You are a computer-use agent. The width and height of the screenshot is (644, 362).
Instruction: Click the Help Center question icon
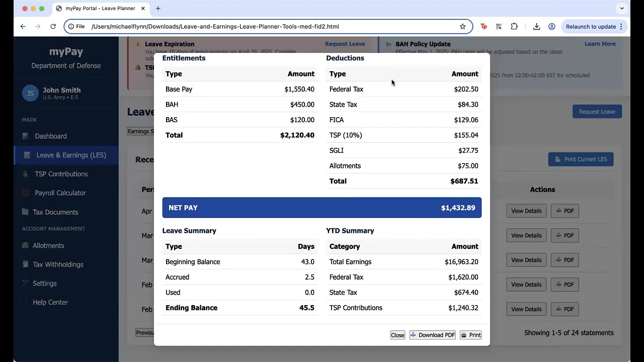coord(25,303)
